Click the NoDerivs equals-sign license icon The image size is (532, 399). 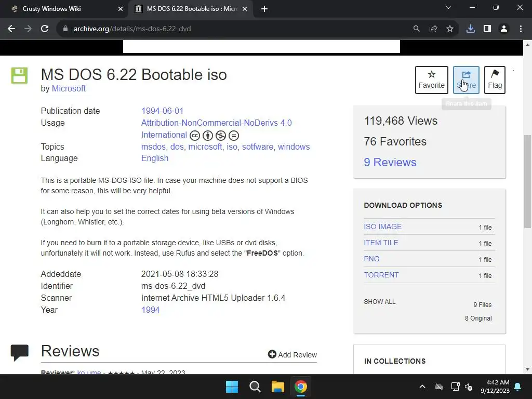[234, 136]
